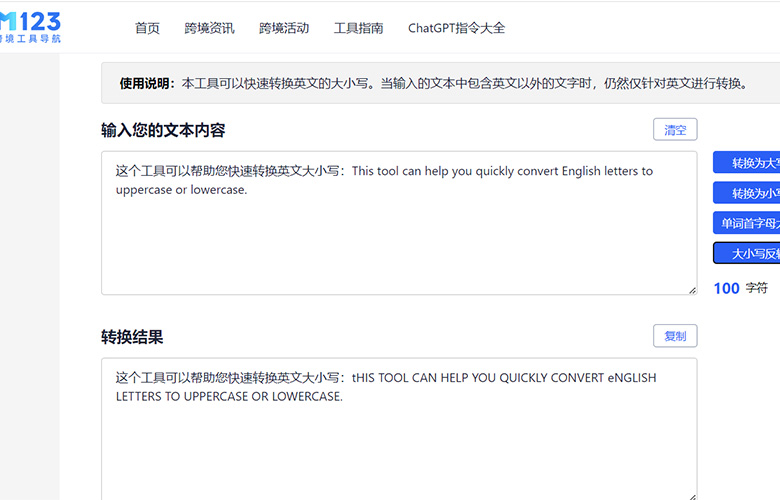780x500 pixels.
Task: Click the 转换为小写 lowercase button
Action: point(747,193)
